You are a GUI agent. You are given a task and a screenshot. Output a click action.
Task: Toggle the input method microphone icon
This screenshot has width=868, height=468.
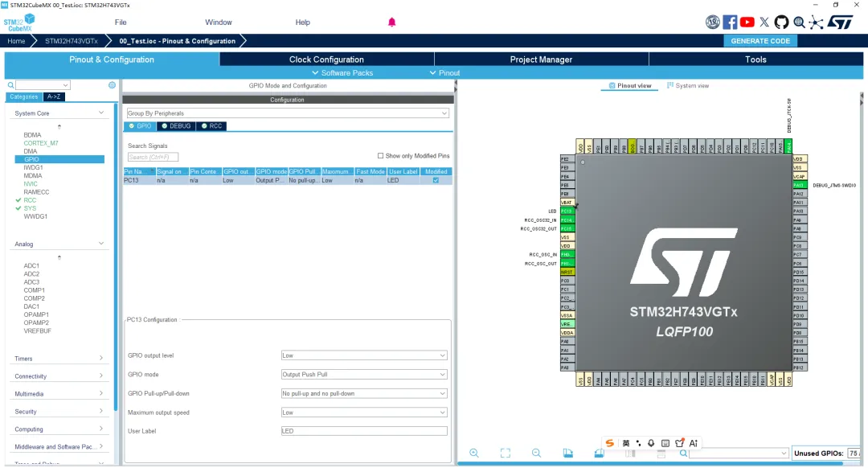coord(651,443)
